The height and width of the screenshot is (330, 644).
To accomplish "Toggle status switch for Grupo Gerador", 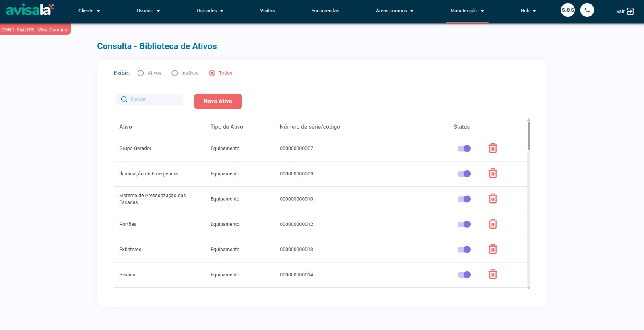I will click(x=464, y=148).
